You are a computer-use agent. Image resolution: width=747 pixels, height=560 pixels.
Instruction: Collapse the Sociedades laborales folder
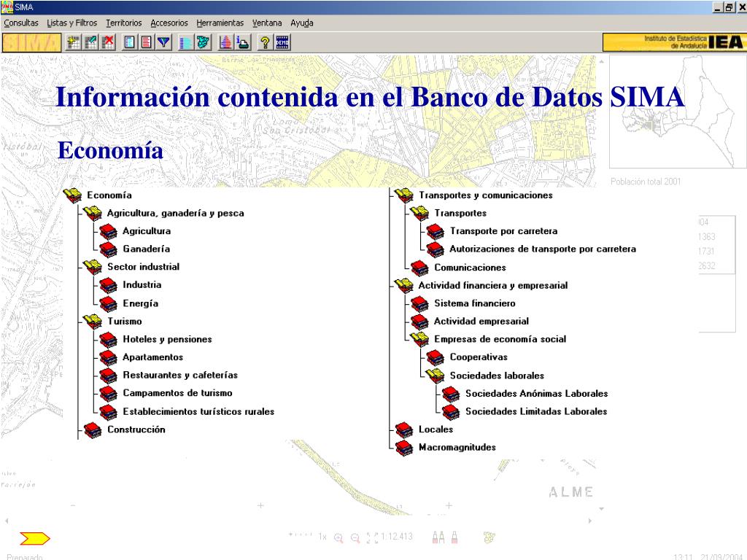tap(436, 376)
